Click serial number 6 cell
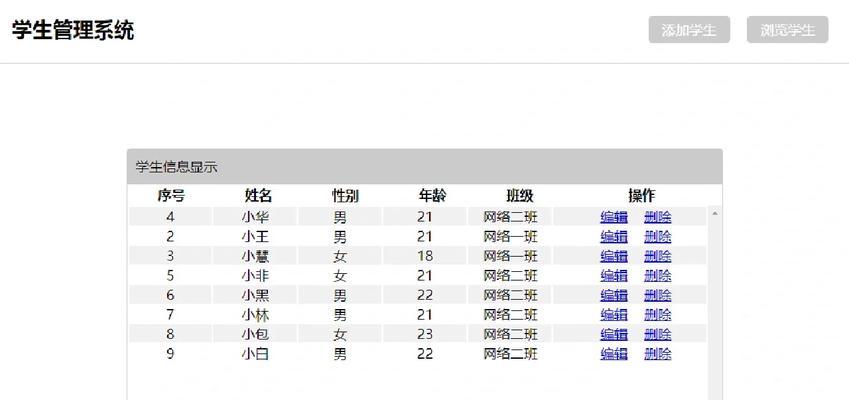 coord(171,295)
